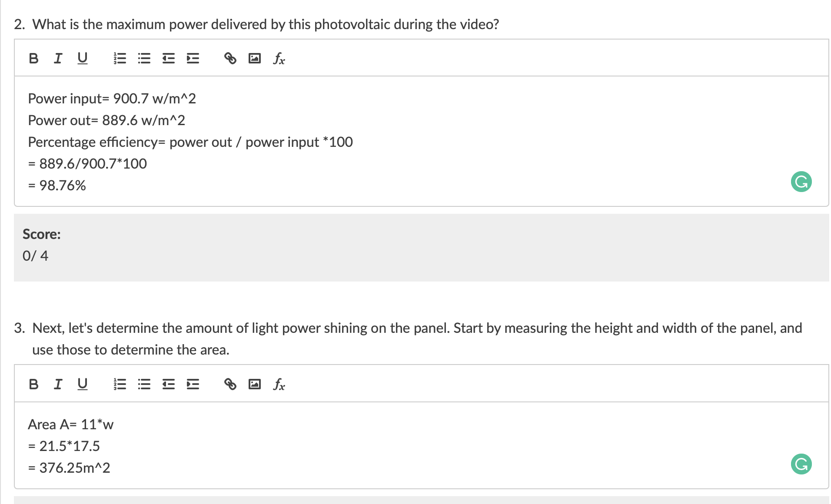
Task: Toggle bold formatting in question 2 editor
Action: click(33, 58)
